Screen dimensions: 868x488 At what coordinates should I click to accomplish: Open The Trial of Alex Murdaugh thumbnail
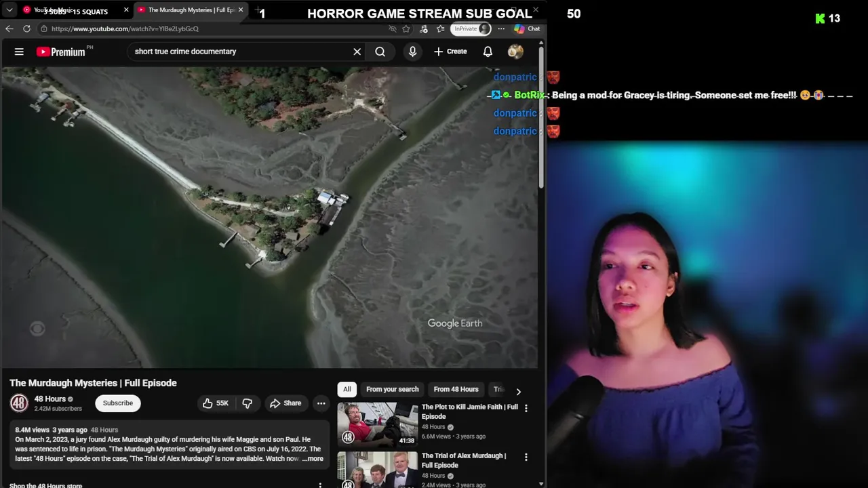(x=378, y=470)
